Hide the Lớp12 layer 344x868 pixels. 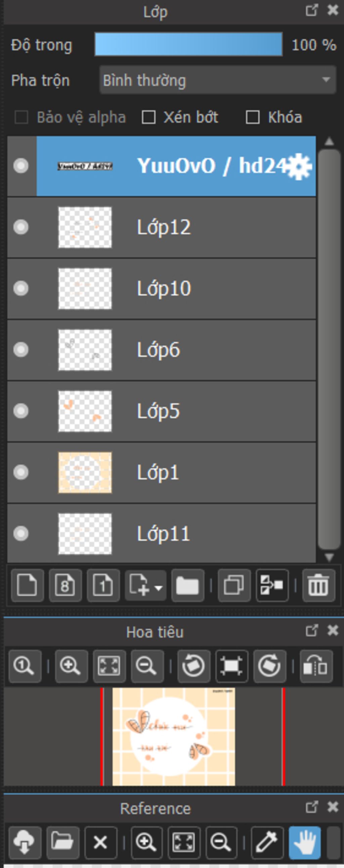pyautogui.click(x=21, y=227)
